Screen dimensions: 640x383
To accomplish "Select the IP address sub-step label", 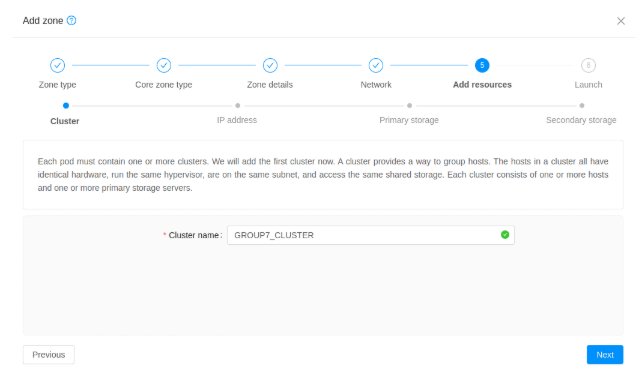I will (237, 120).
